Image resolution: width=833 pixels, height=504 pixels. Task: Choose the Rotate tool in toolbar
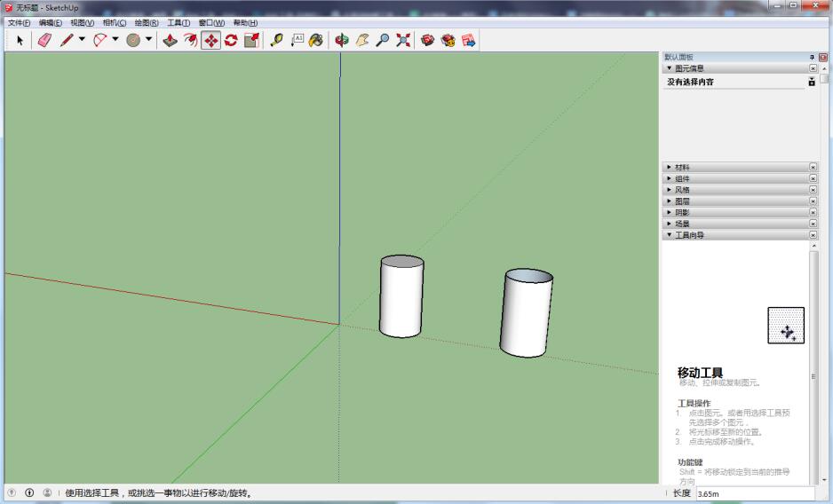coord(231,40)
